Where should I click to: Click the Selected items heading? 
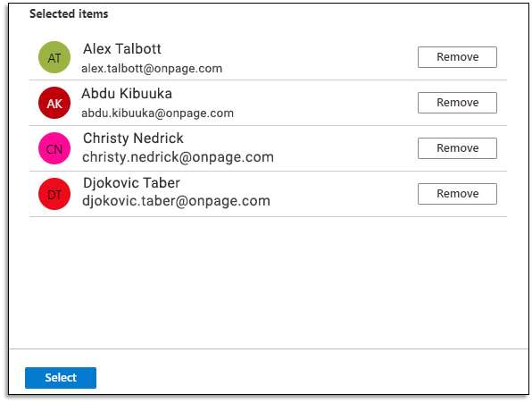point(69,14)
